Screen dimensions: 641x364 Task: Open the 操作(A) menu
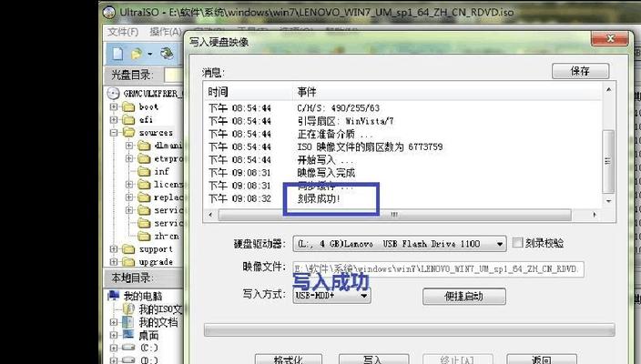coord(165,32)
